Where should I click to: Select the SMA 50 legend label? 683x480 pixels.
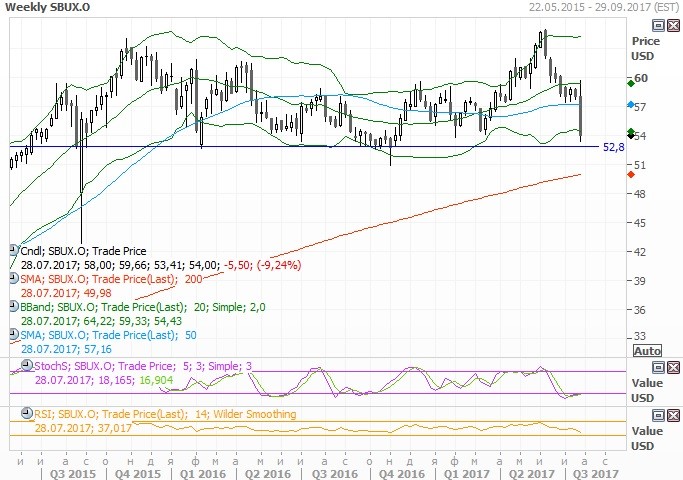tap(108, 335)
